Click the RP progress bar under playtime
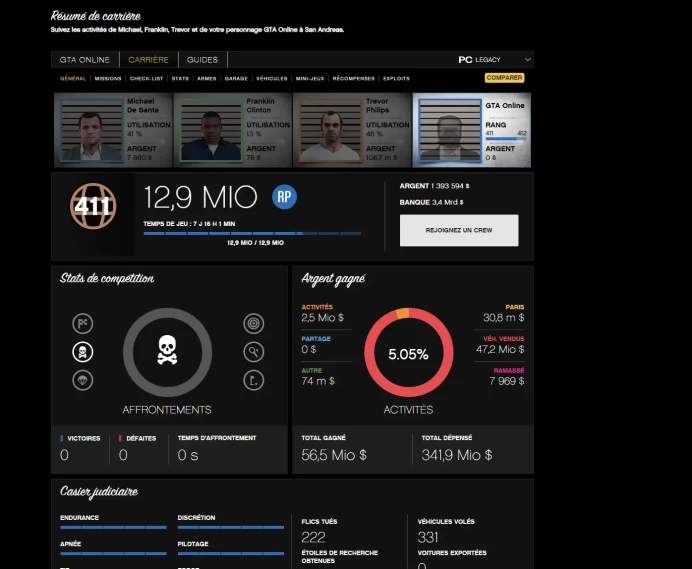 (252, 234)
